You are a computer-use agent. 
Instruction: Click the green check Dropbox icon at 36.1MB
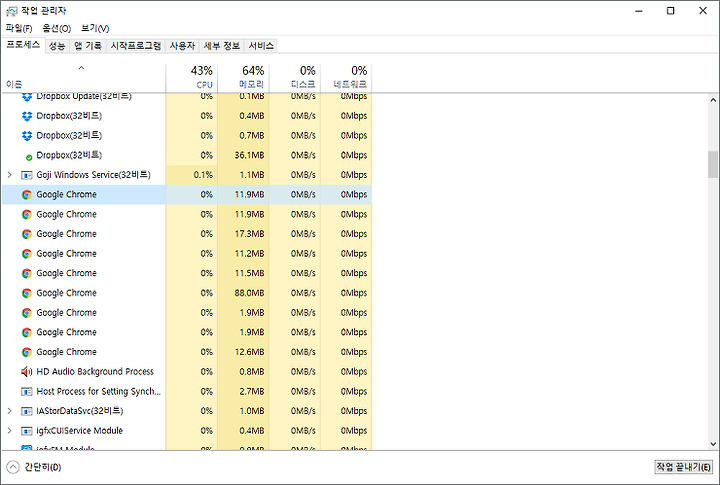(x=29, y=158)
